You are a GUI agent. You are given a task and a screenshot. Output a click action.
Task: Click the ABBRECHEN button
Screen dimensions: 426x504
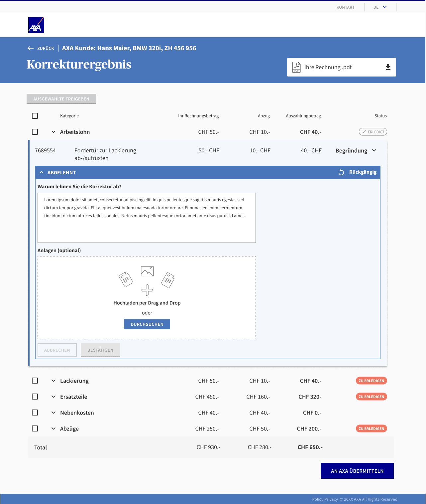[x=57, y=350]
